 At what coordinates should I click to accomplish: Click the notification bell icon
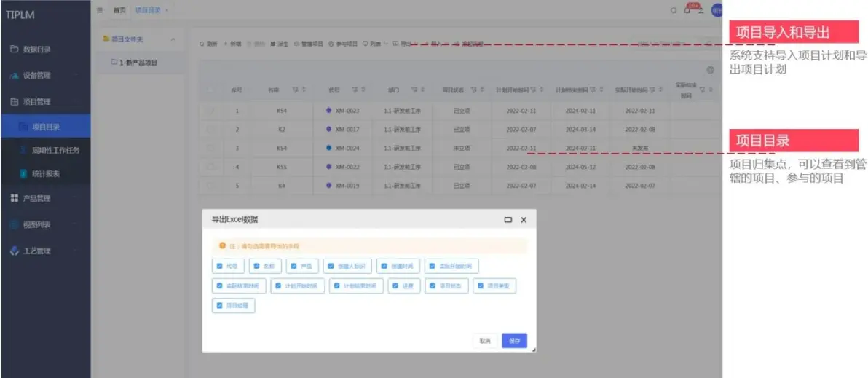click(x=687, y=10)
